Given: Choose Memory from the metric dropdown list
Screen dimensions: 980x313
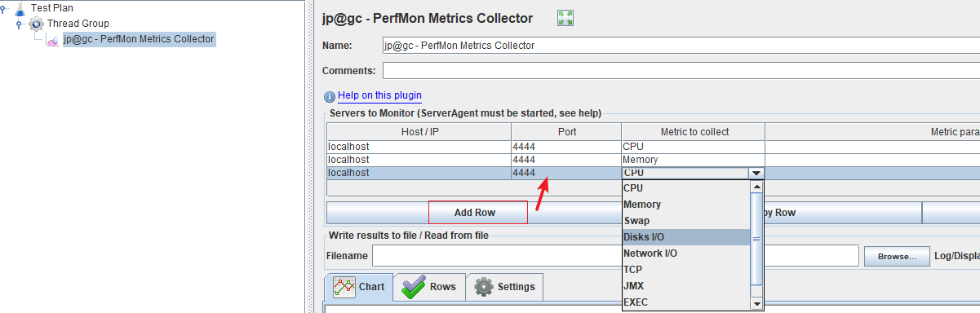Looking at the screenshot, I should pyautogui.click(x=685, y=205).
